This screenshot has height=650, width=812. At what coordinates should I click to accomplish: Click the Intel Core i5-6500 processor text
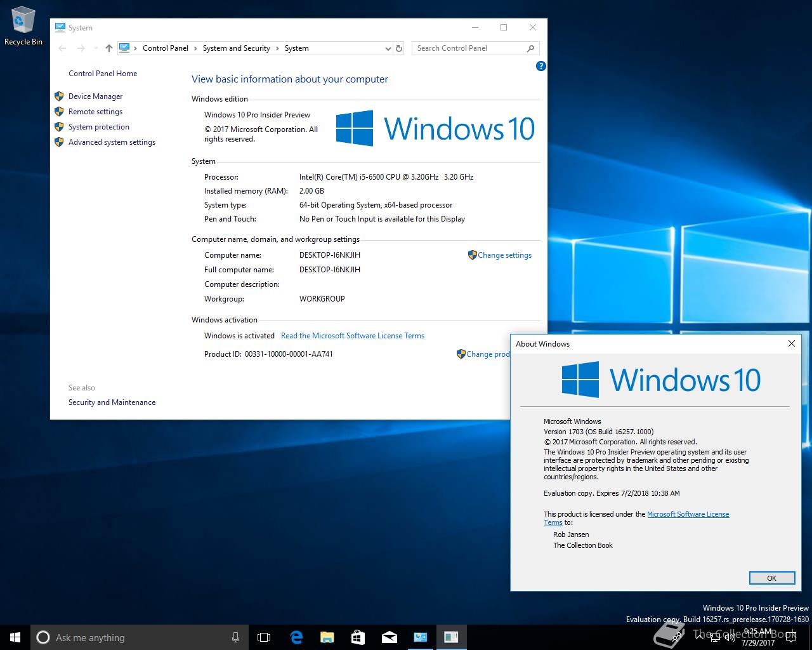pyautogui.click(x=386, y=177)
